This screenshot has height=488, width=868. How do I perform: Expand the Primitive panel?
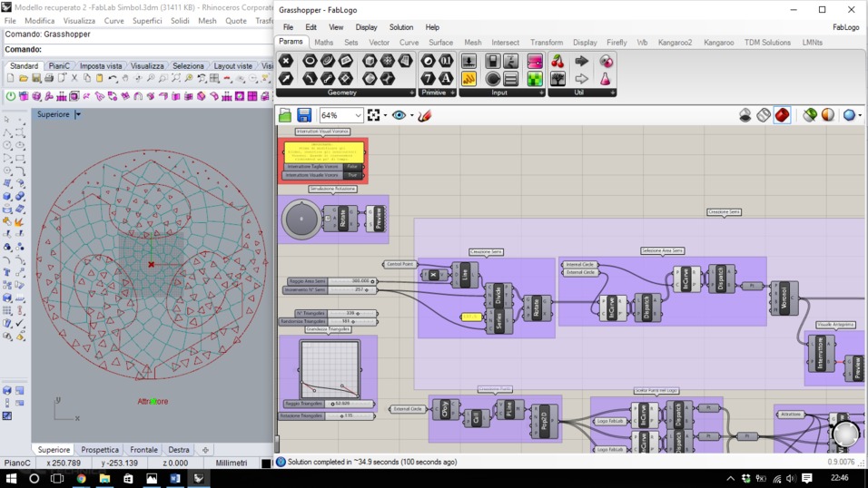coord(453,93)
